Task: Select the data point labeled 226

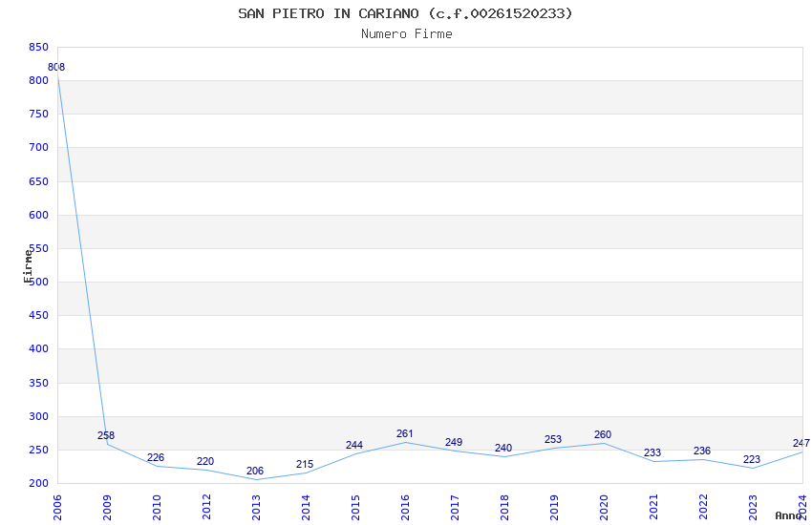Action: coord(156,457)
